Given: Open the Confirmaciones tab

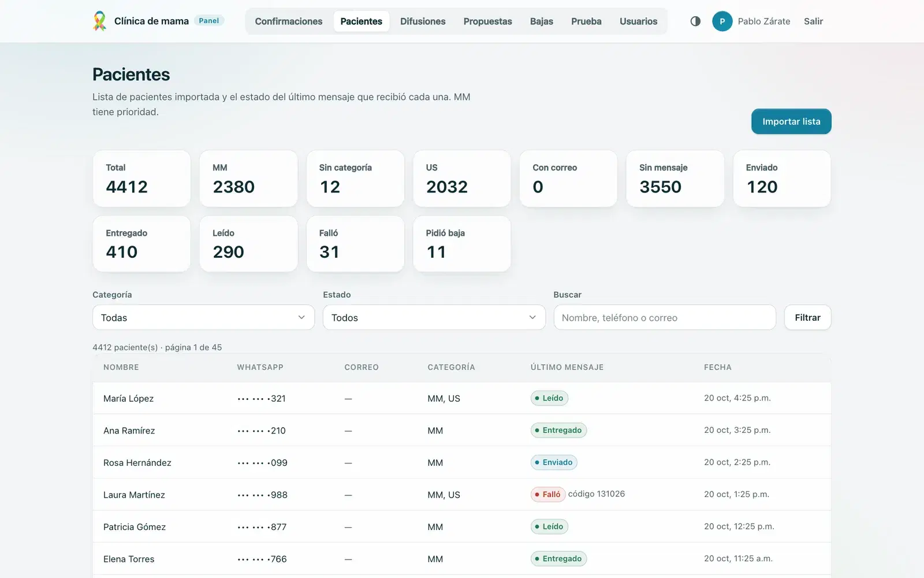Looking at the screenshot, I should pyautogui.click(x=289, y=21).
